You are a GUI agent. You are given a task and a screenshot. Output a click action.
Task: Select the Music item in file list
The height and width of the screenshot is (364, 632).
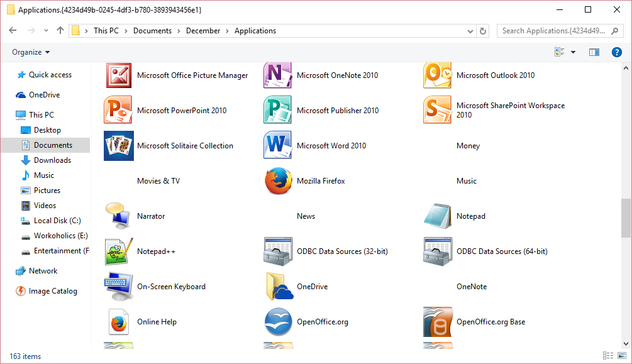467,181
